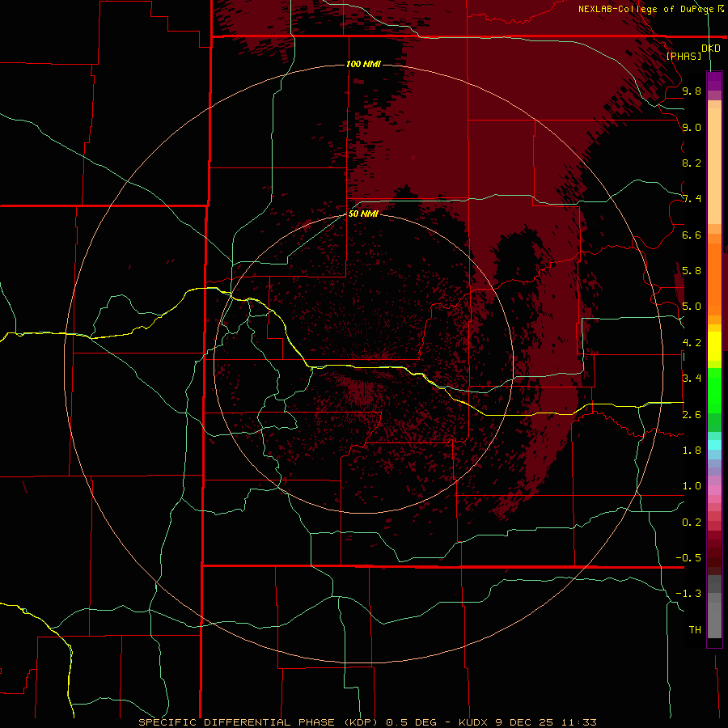Click the 2.6 legend value
The height and width of the screenshot is (728, 728).
point(692,414)
